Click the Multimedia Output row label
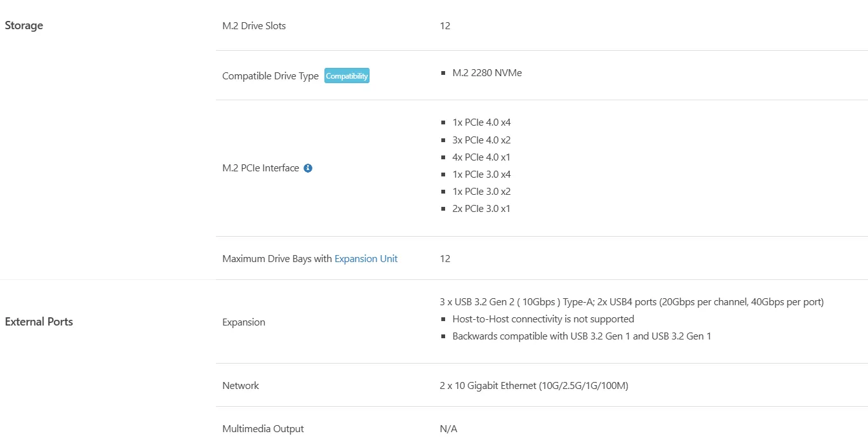The width and height of the screenshot is (868, 448). [x=263, y=429]
